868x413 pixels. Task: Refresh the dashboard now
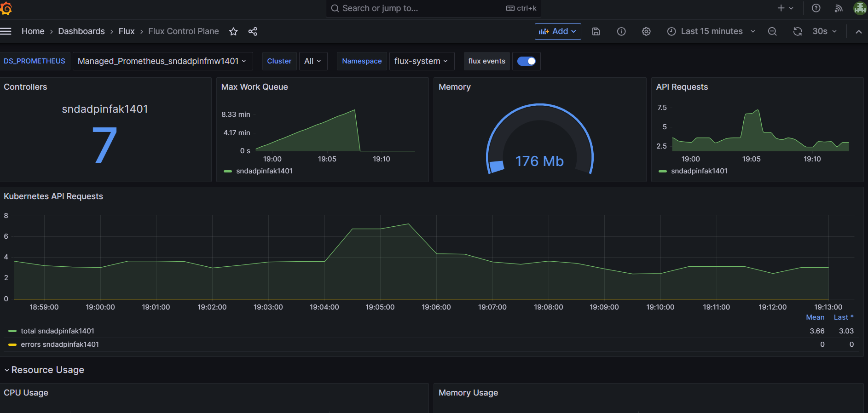pyautogui.click(x=798, y=31)
